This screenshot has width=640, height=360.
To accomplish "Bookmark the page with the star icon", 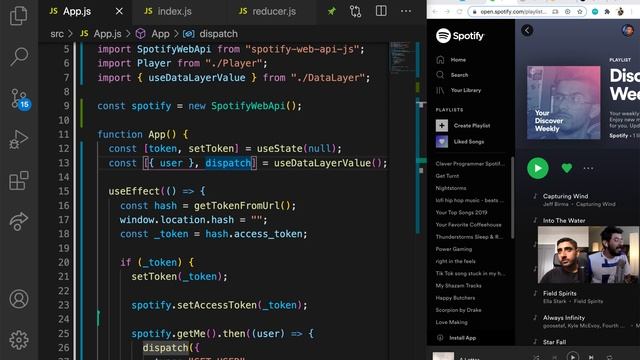I will click(580, 11).
